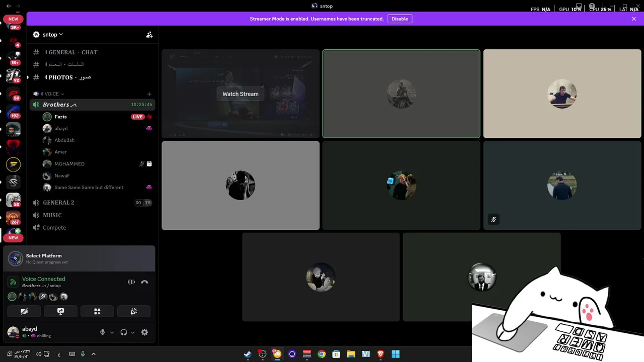Screen dimensions: 644x362
Task: Open the server with 192 badge
Action: point(14,112)
